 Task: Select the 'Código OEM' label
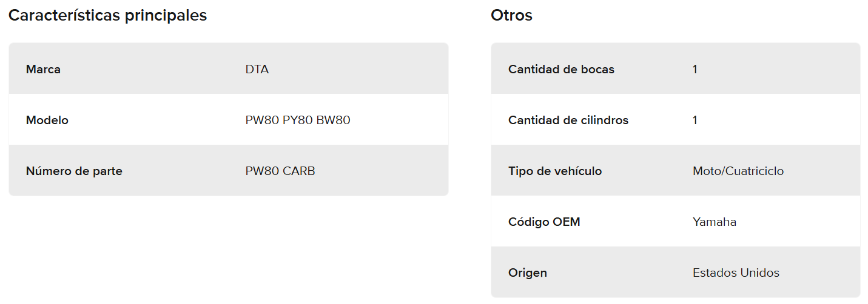coord(544,222)
